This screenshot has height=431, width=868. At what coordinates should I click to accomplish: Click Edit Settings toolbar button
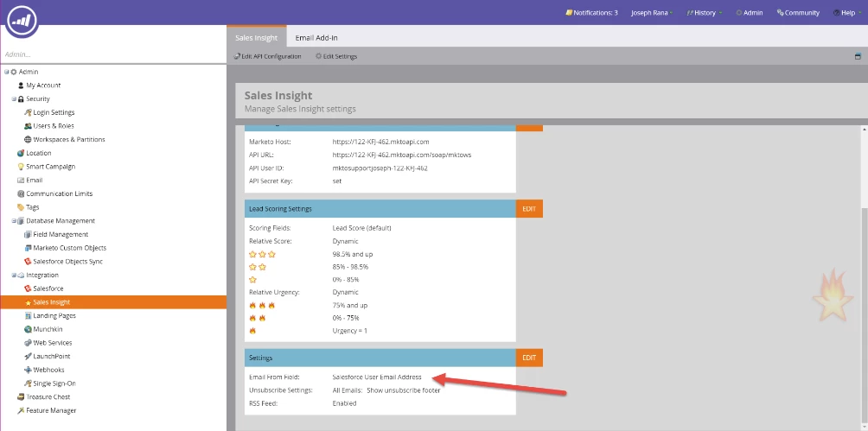tap(336, 56)
